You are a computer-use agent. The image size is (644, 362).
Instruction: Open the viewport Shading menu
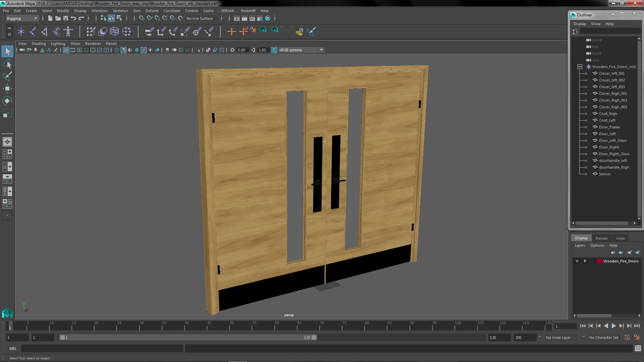39,44
